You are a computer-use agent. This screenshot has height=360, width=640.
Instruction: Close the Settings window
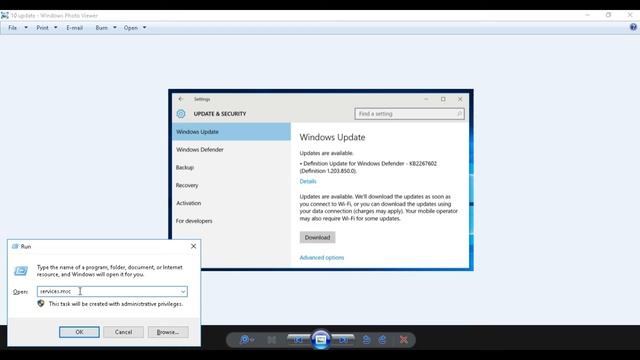click(460, 99)
